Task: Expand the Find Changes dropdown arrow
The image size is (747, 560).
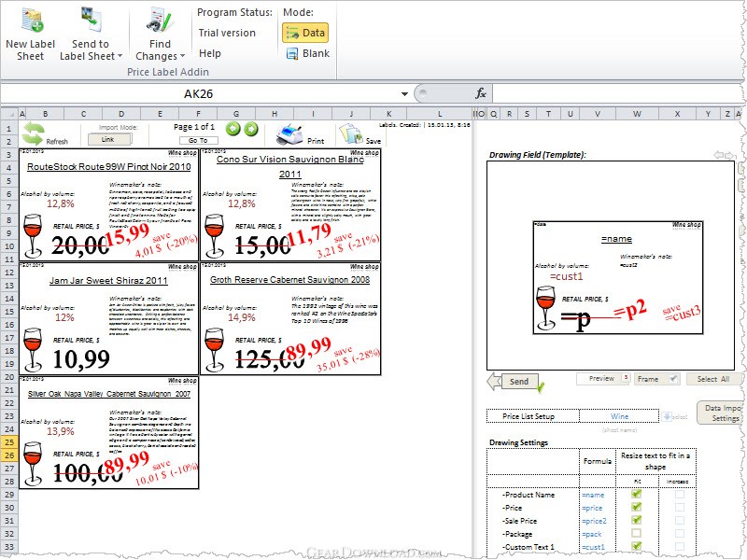Action: [x=182, y=56]
